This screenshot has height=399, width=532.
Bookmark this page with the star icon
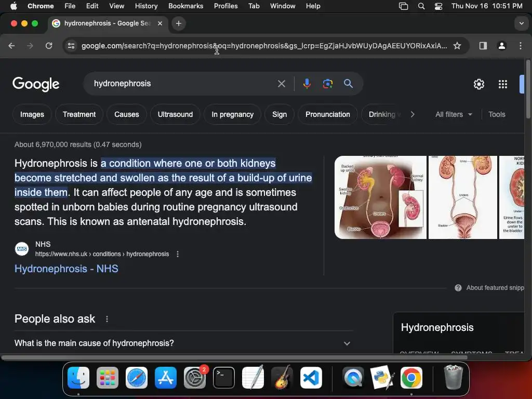457,46
